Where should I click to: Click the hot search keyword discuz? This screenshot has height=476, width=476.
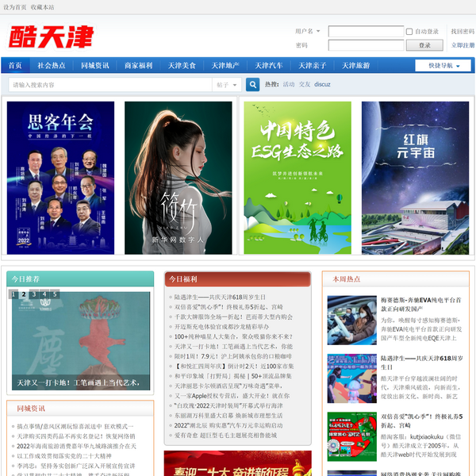pyautogui.click(x=322, y=84)
